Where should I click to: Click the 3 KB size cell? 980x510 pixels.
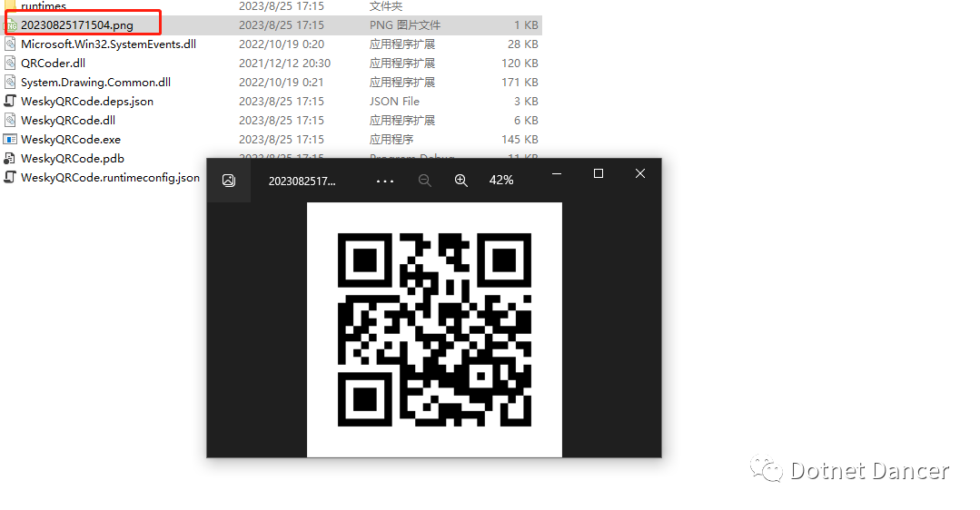click(x=526, y=101)
